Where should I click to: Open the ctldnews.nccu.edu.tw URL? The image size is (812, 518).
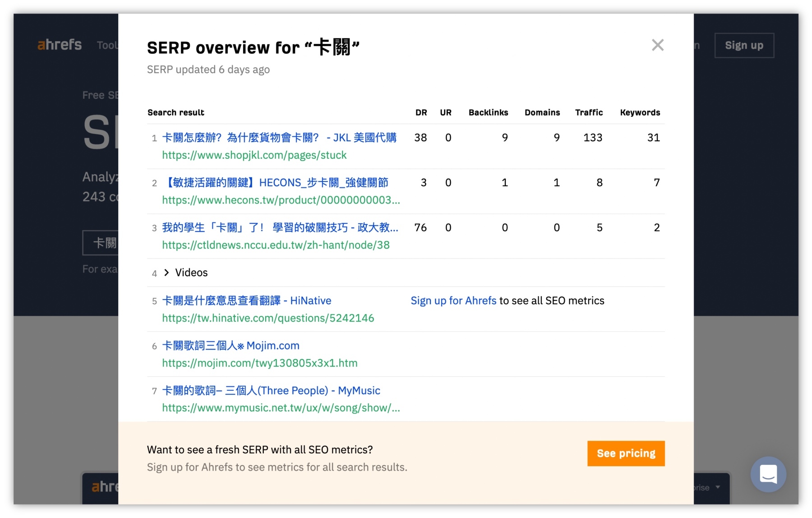[x=276, y=245]
